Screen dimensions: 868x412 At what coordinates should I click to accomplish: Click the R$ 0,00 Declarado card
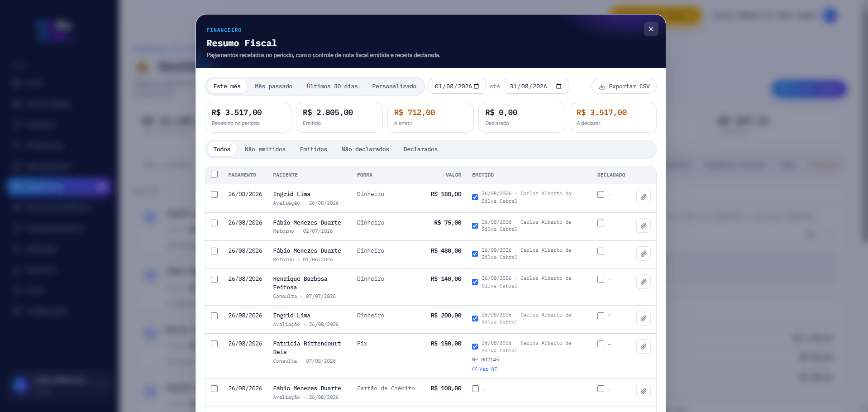[x=522, y=118]
